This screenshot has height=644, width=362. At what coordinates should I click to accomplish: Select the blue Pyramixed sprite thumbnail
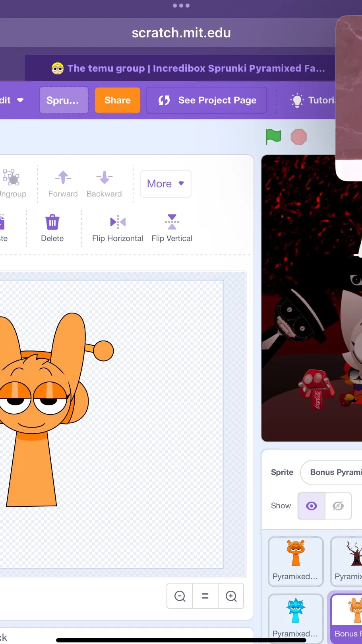click(x=296, y=619)
